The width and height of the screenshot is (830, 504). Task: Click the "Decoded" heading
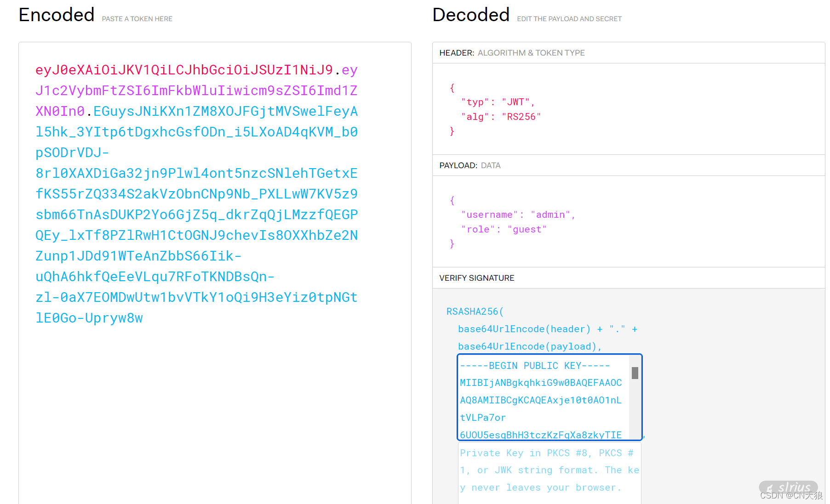(x=471, y=15)
